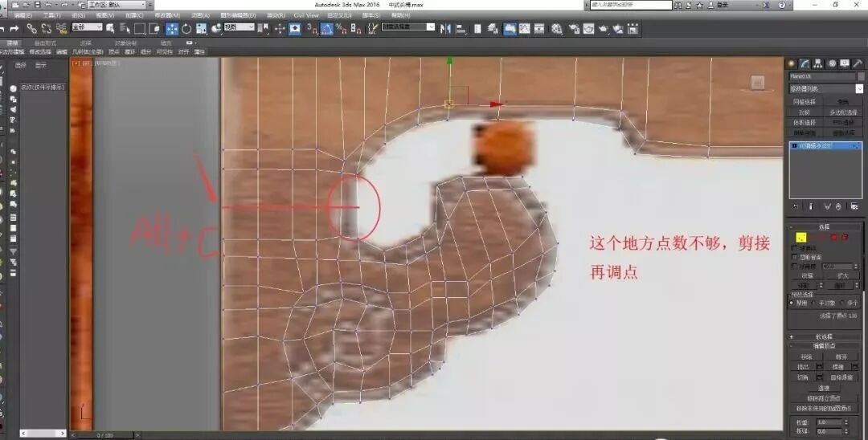Expand the Soft Selection rollout
The width and height of the screenshot is (868, 440).
click(825, 336)
